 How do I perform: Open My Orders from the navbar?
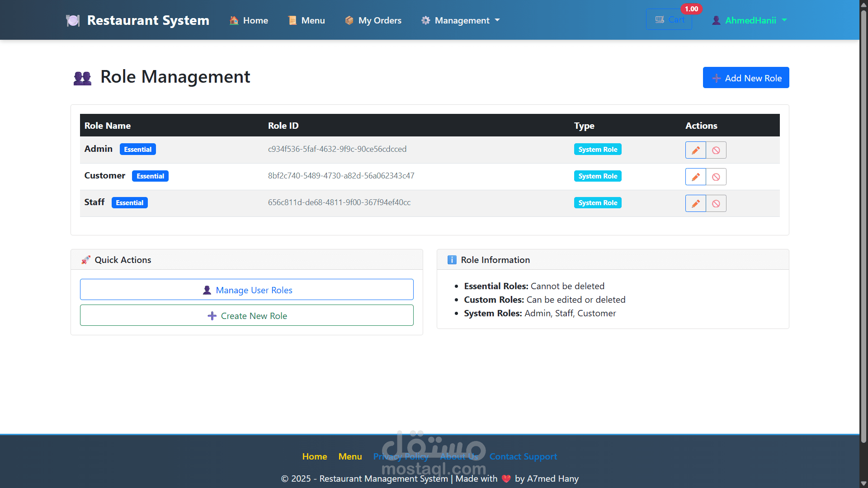(373, 20)
